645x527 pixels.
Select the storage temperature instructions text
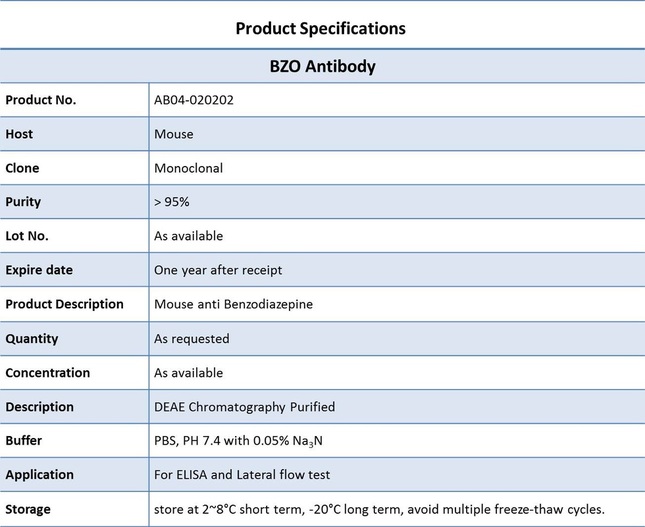coord(379,509)
